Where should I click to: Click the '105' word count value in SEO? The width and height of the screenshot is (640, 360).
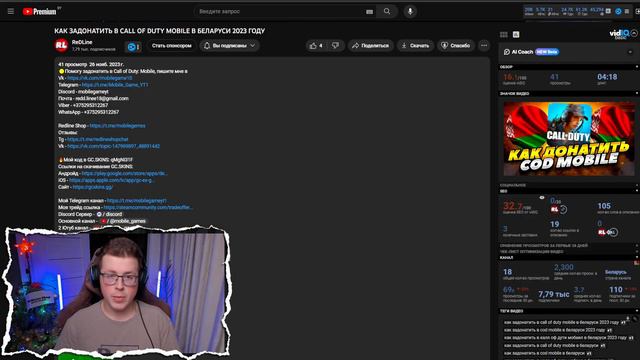(x=604, y=206)
